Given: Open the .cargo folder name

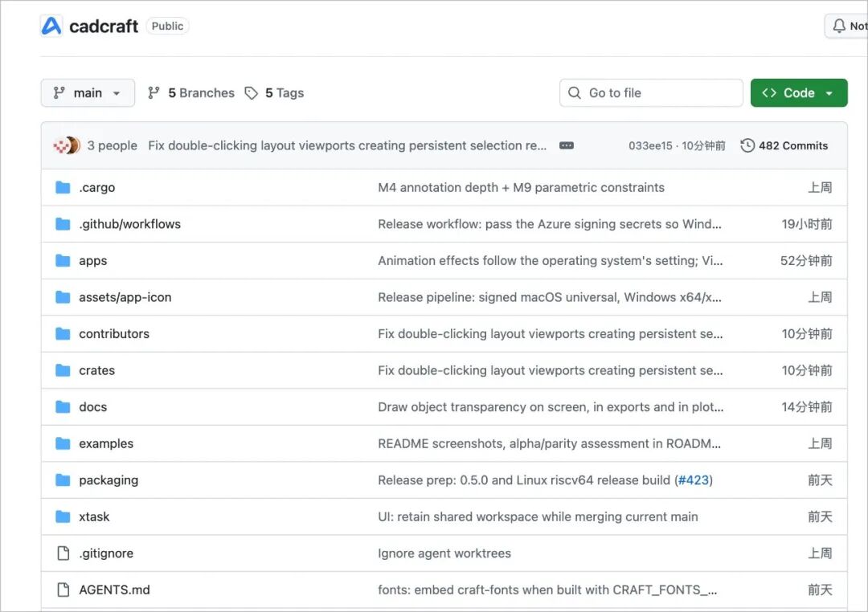Looking at the screenshot, I should tap(97, 188).
